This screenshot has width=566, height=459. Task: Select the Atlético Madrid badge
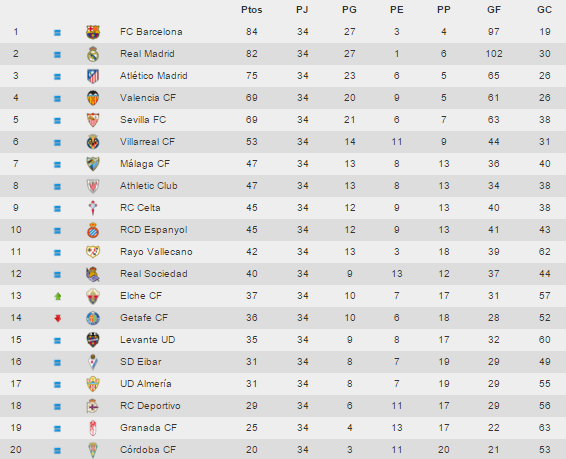[x=93, y=76]
